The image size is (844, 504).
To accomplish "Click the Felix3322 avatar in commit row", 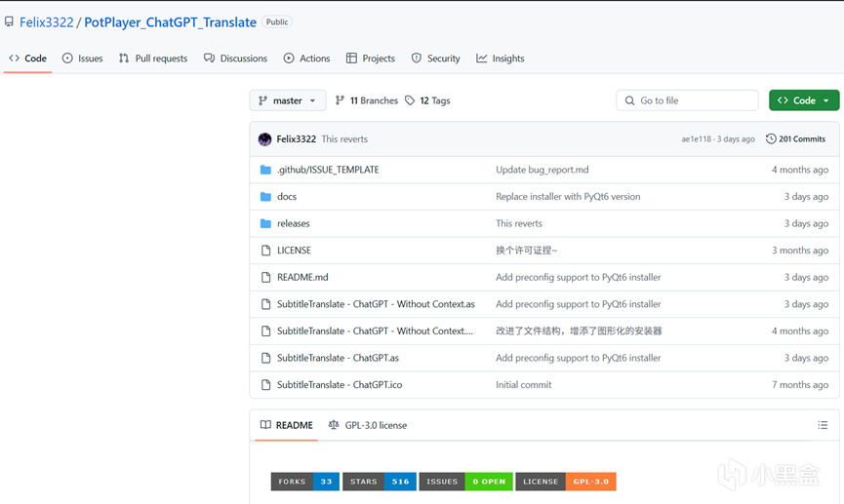I will (x=264, y=139).
